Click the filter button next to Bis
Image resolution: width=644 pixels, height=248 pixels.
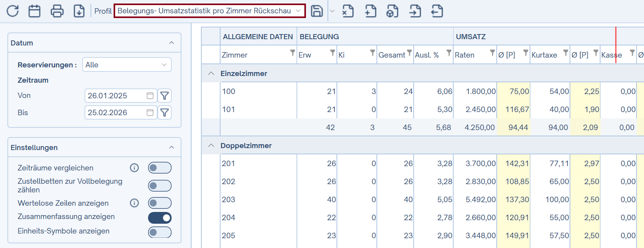point(165,112)
